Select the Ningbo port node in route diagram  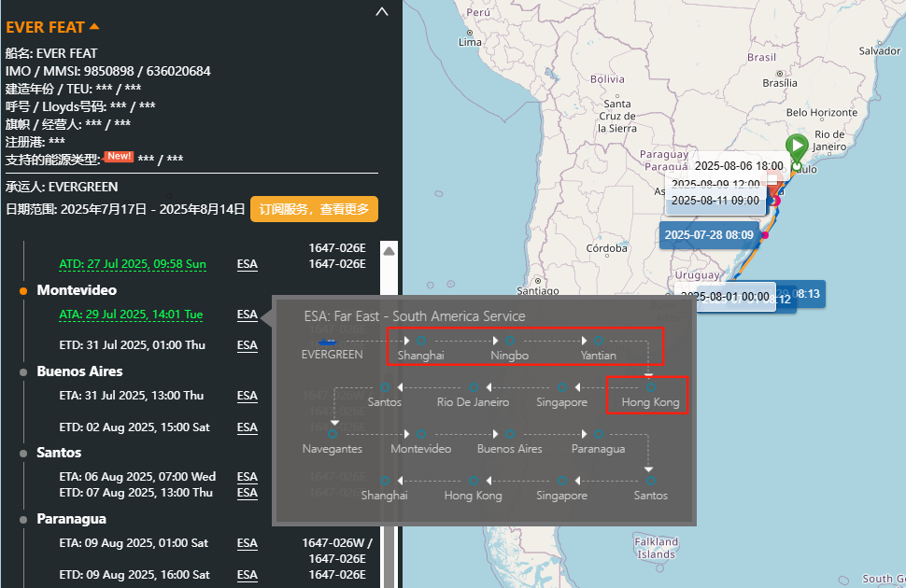click(x=510, y=341)
